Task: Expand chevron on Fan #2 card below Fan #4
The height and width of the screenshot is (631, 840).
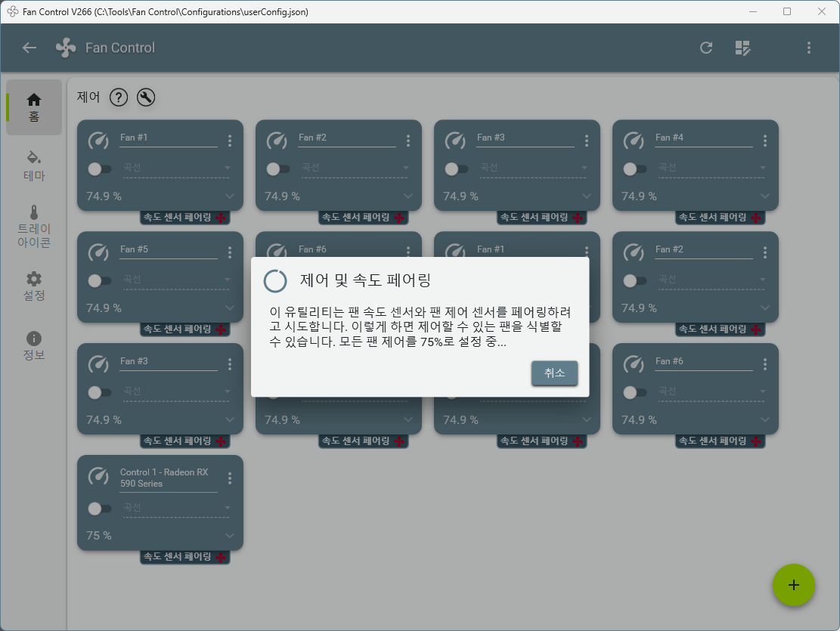Action: (765, 308)
